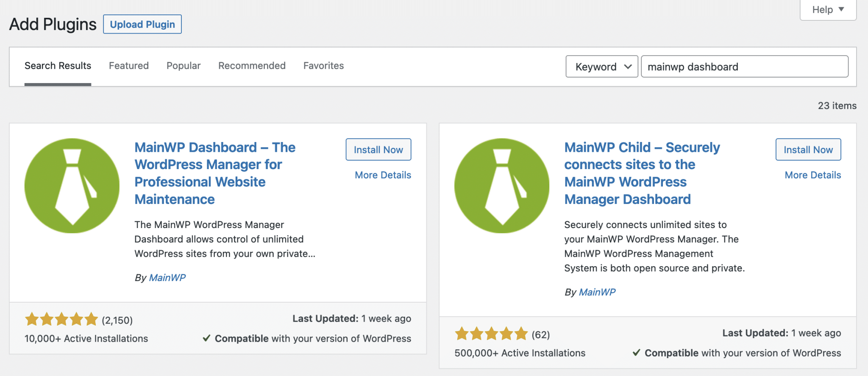Click the MainWP Dashboard star rating
Viewport: 868px width, 376px height.
click(x=61, y=319)
